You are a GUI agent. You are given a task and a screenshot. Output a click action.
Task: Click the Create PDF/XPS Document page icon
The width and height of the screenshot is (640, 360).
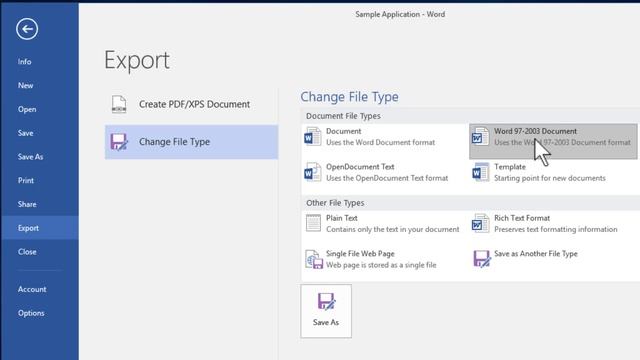(x=119, y=104)
